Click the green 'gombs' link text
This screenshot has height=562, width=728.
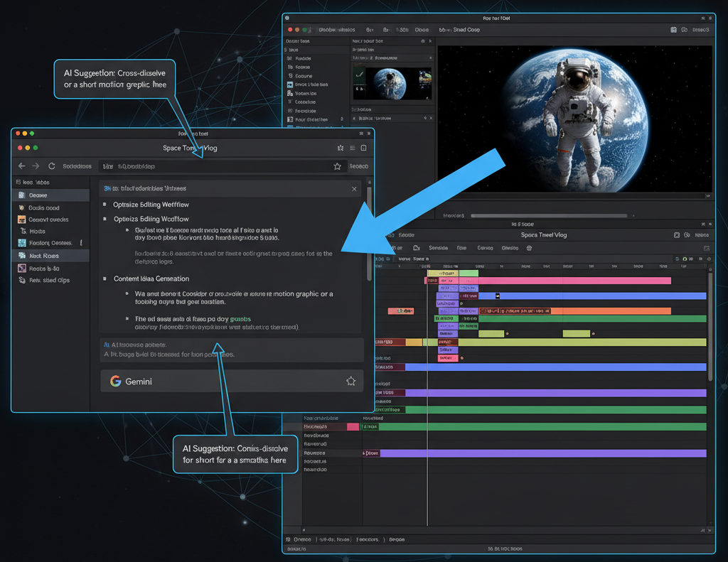click(240, 319)
